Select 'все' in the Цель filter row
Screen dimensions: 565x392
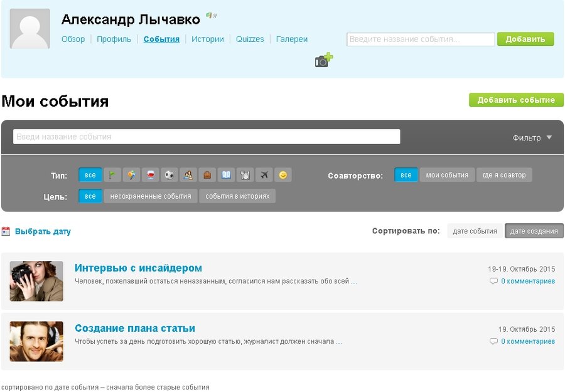(x=90, y=196)
